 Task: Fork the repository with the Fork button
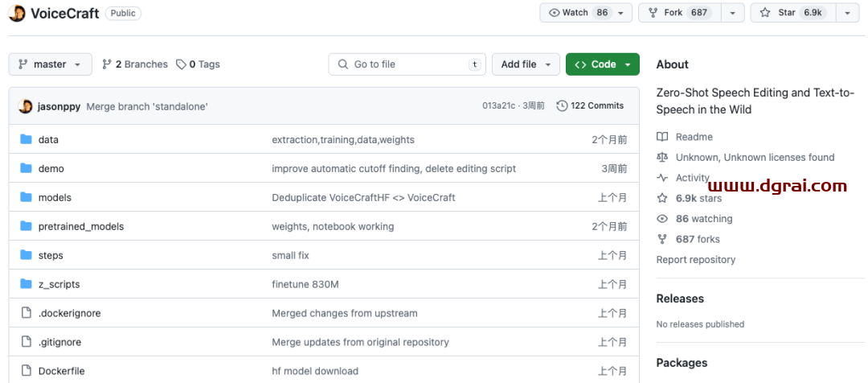pyautogui.click(x=680, y=13)
